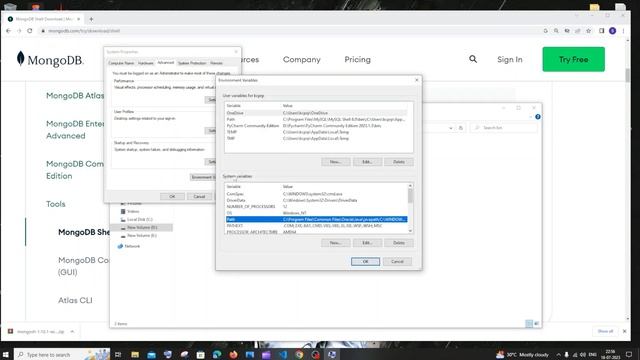
Task: Click Chrome's back arrow
Action: 9,31
